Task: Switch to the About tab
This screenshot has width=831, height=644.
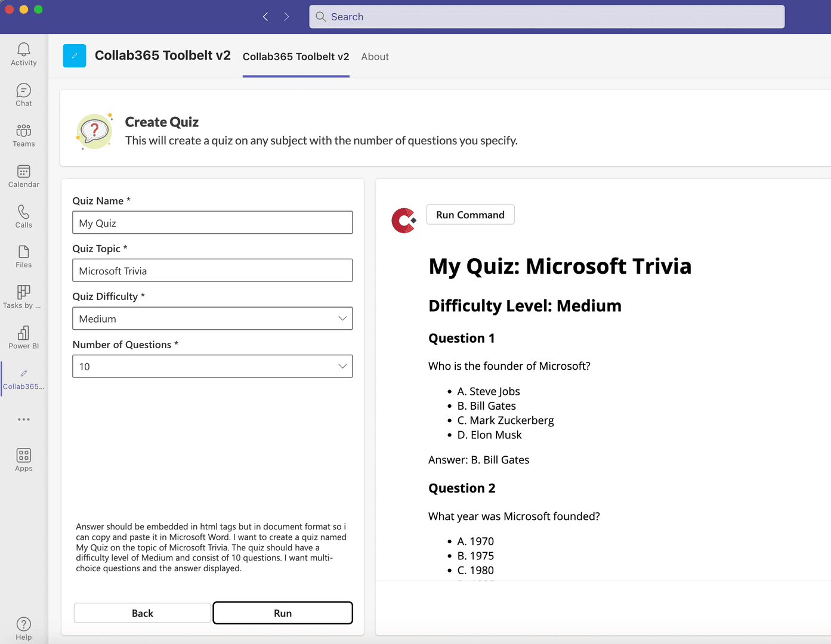Action: pos(375,57)
